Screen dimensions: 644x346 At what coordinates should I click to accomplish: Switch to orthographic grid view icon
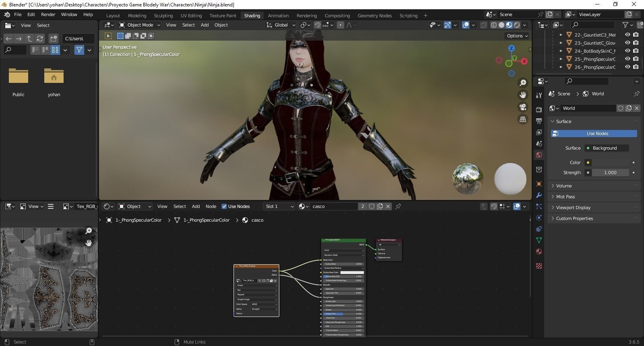pyautogui.click(x=522, y=119)
